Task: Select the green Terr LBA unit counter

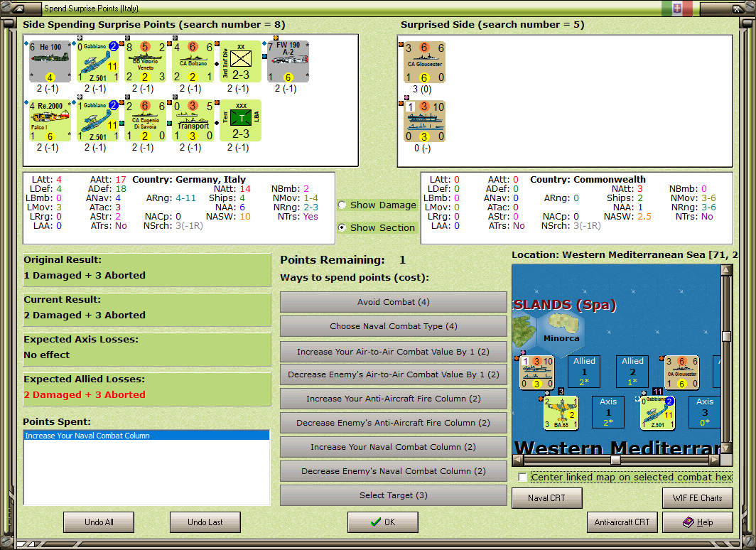Action: 241,121
